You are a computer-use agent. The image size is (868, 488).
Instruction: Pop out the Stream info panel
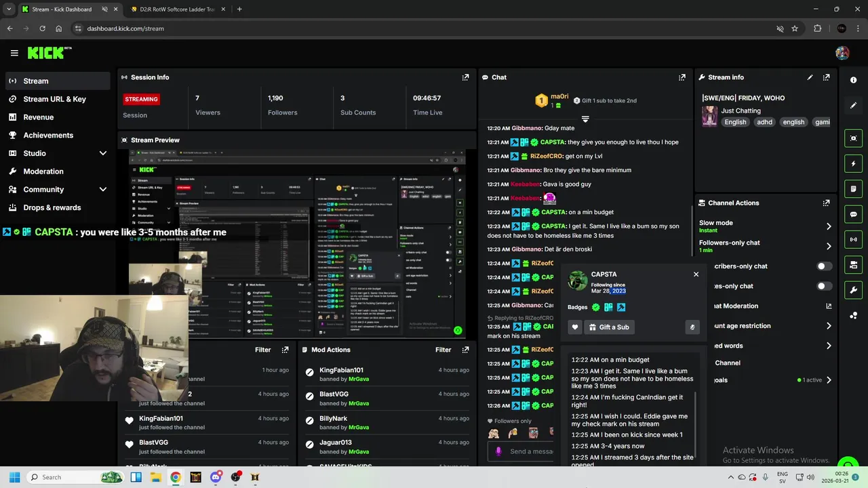(x=826, y=77)
